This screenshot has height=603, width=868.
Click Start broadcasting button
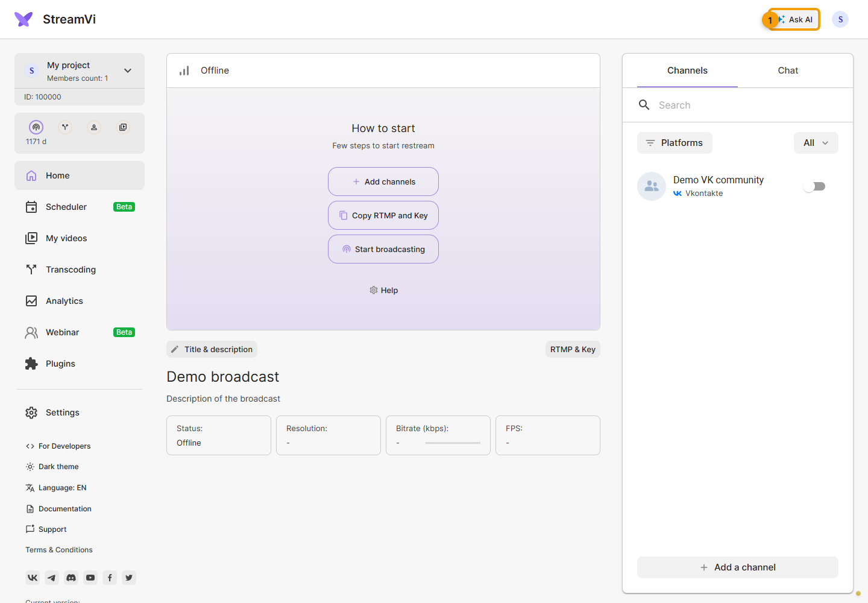pyautogui.click(x=383, y=249)
